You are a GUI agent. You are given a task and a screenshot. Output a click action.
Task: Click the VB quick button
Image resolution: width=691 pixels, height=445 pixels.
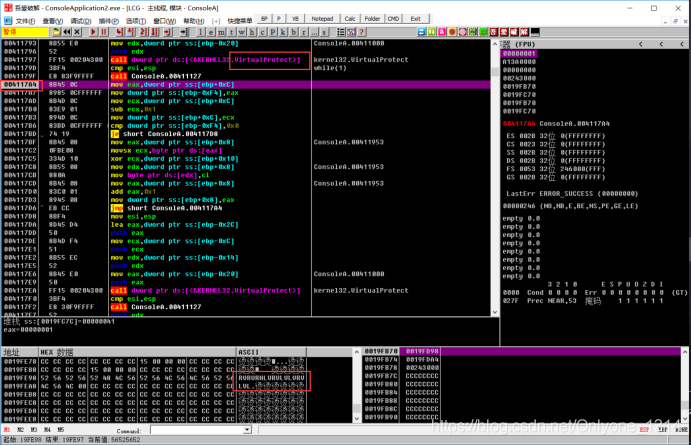(295, 19)
